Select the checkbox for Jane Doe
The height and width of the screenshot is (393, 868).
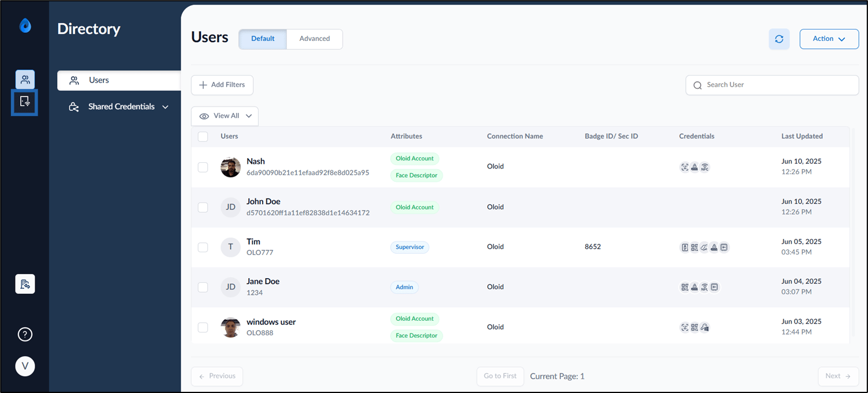pyautogui.click(x=203, y=287)
